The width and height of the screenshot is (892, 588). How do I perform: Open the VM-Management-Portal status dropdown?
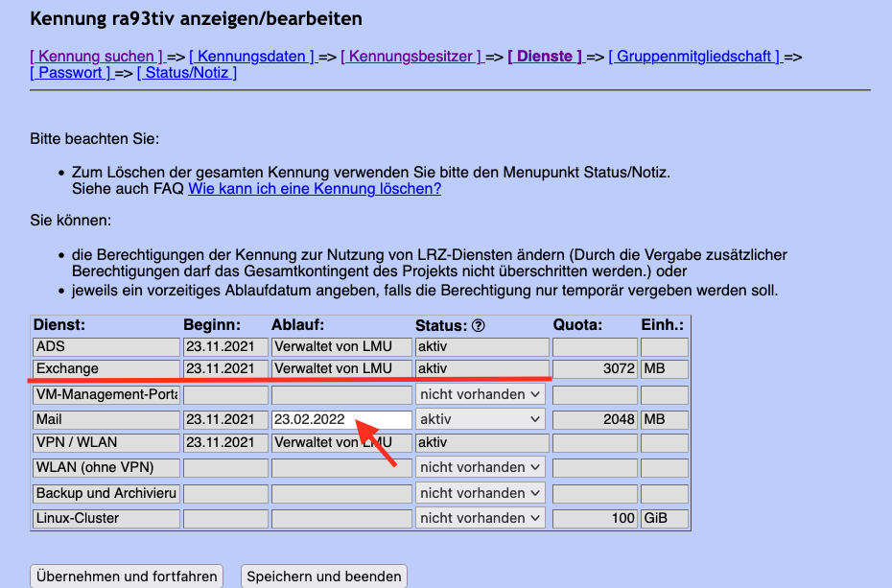[x=481, y=394]
